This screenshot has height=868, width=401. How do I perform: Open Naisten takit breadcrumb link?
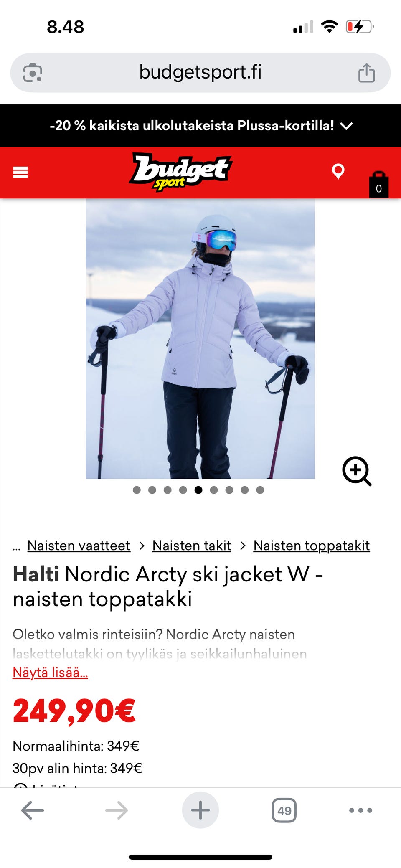pos(192,546)
